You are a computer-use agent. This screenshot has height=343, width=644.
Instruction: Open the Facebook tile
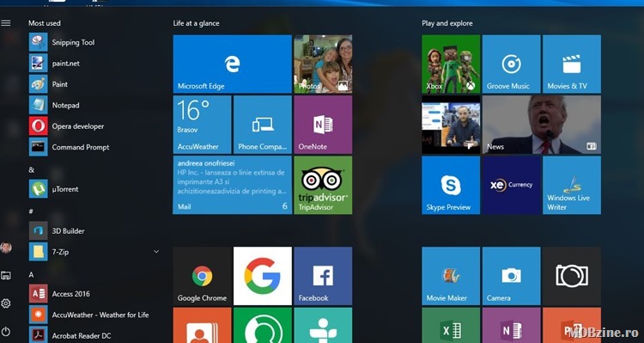(323, 276)
